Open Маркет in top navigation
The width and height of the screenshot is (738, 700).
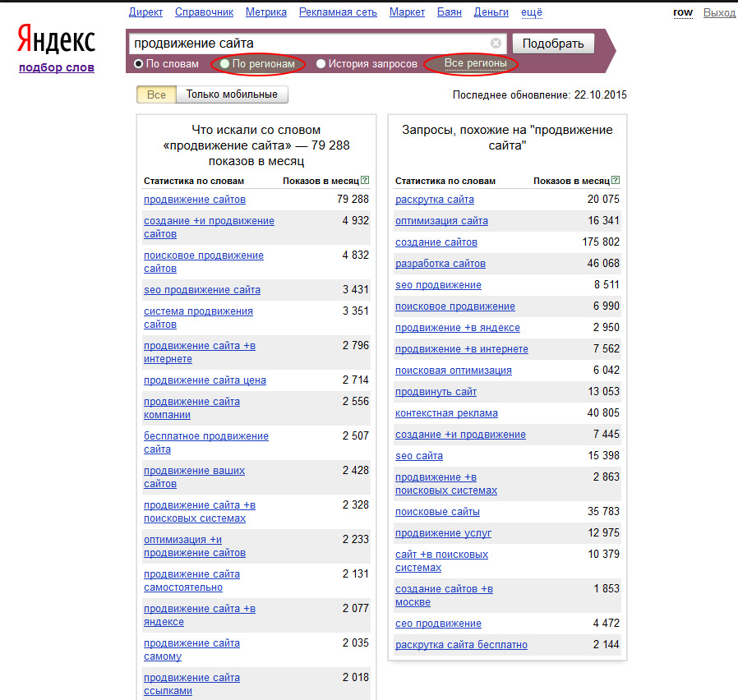[407, 12]
